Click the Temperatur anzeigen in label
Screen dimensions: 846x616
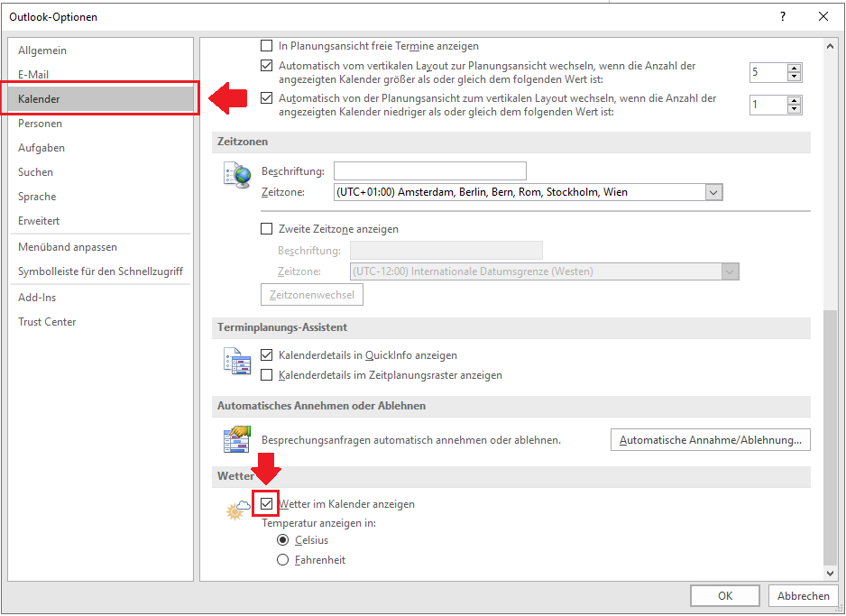[x=319, y=523]
